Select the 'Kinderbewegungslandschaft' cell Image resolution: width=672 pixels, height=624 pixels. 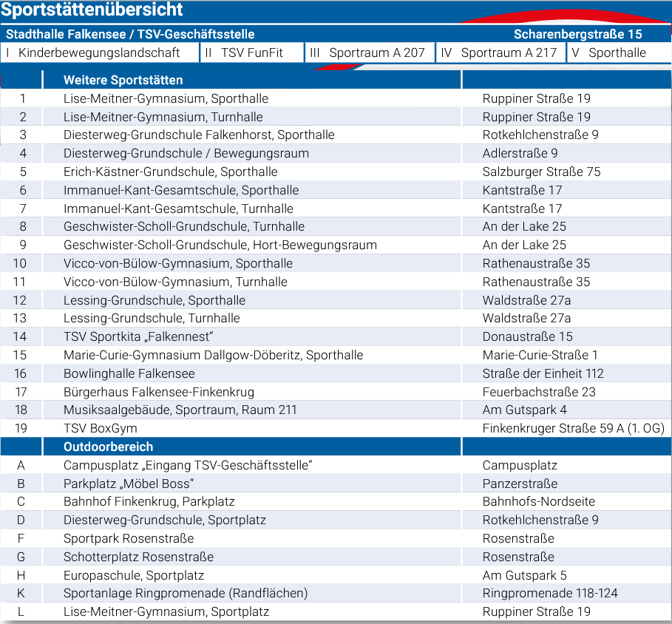pos(100,52)
